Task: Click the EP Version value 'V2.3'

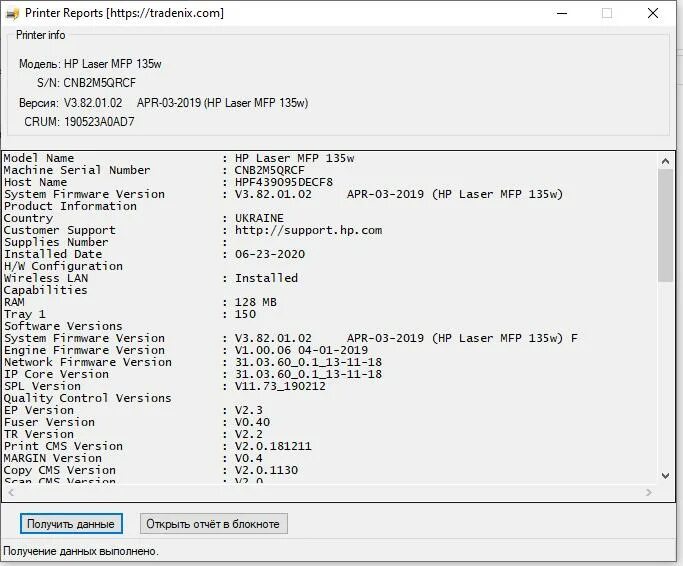Action: 249,410
